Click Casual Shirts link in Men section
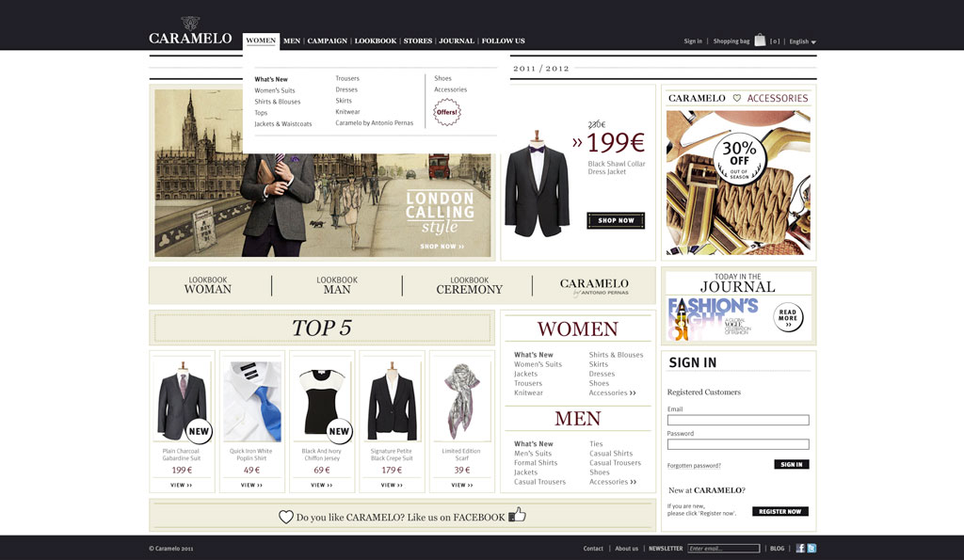964x560 pixels. click(x=610, y=453)
